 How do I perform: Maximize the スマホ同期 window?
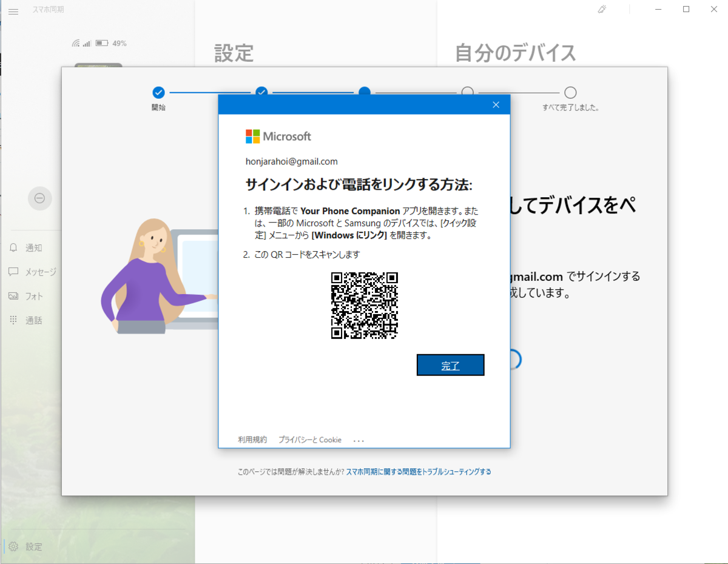(686, 9)
